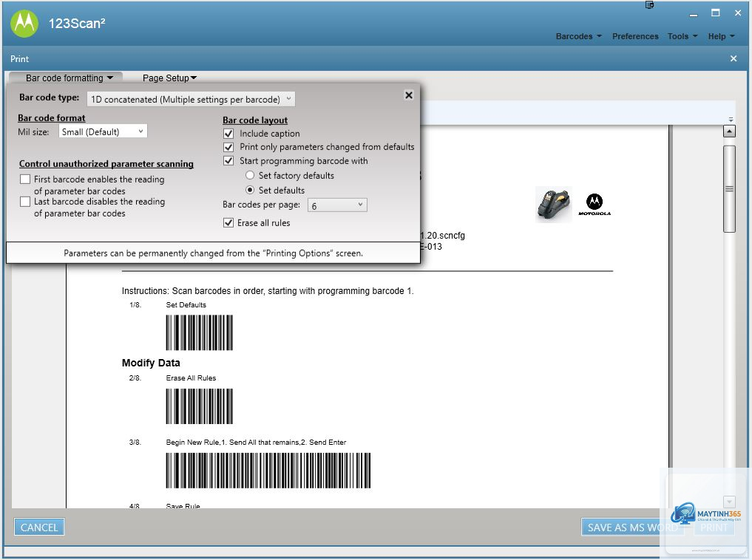Screen dimensions: 752x560
Task: Open the Mil size dropdown
Action: coord(103,132)
